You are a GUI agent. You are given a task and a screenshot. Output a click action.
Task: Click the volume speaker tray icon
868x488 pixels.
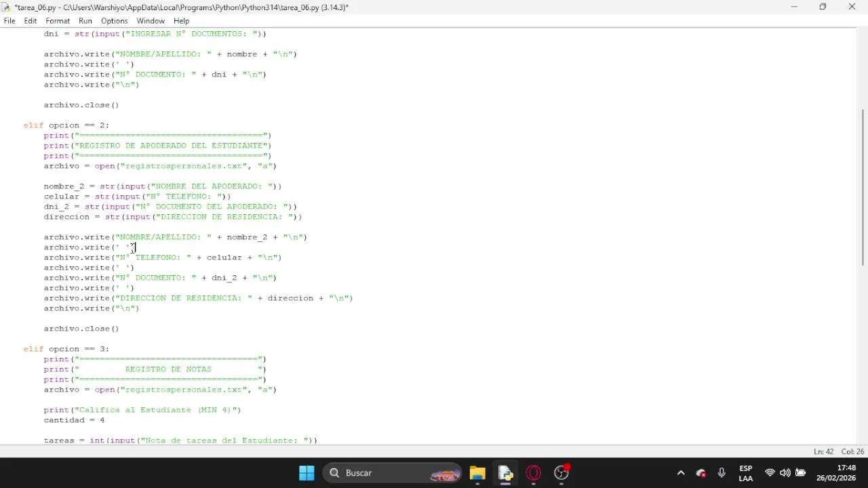click(x=785, y=473)
